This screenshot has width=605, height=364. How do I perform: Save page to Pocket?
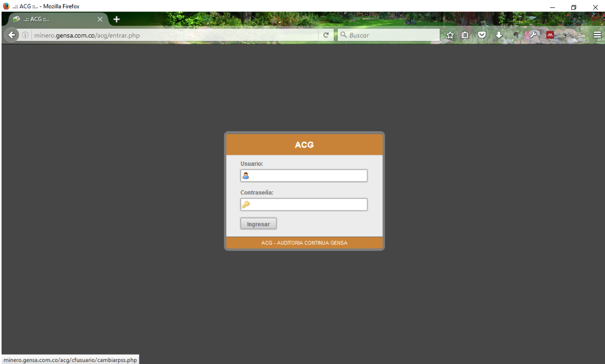point(482,35)
